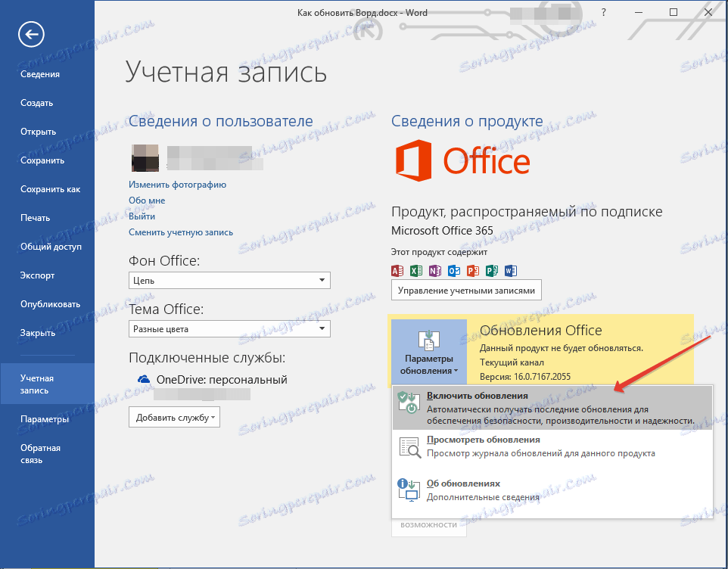Click the Версия: 16.0.7167.2055 text
Viewport: 728px width, 569px height.
point(525,377)
